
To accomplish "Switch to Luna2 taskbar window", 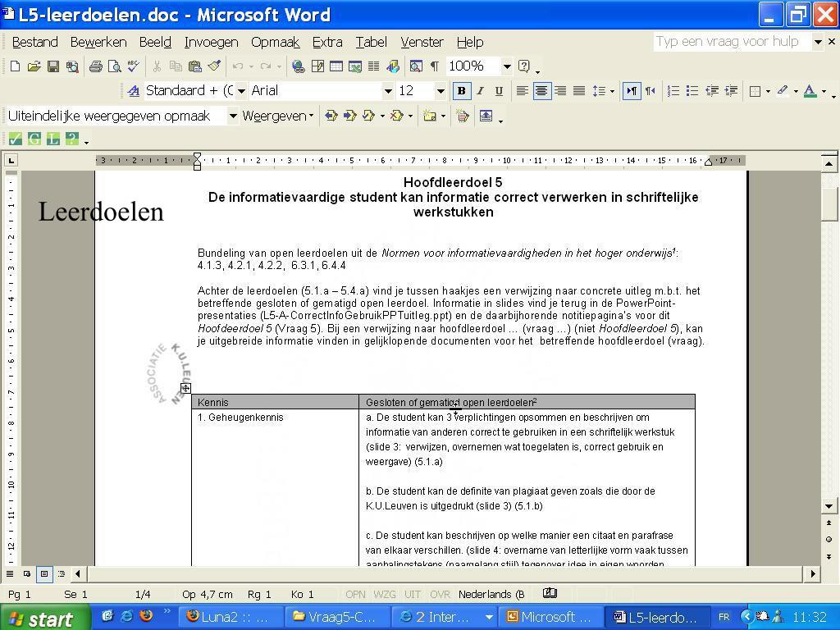I will pos(230,617).
